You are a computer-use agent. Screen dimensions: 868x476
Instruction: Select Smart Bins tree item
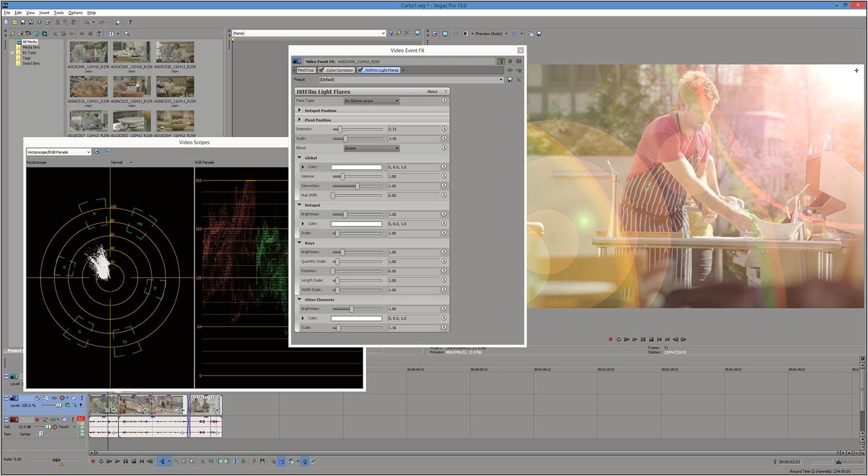[31, 63]
